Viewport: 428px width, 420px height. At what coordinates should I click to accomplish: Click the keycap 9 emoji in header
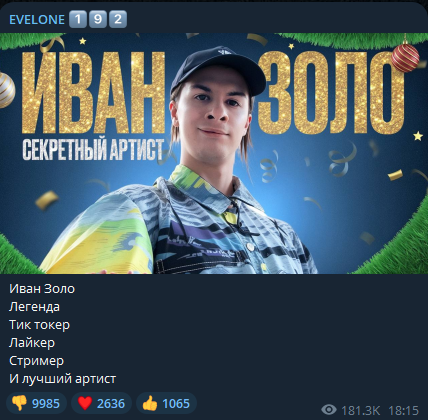point(98,19)
